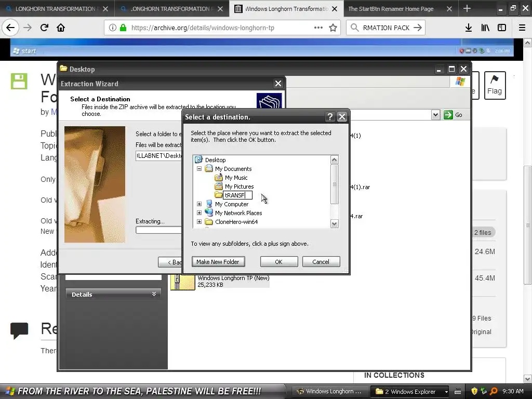The width and height of the screenshot is (532, 399).
Task: Open the address dropdown in Desktop explorer window
Action: (436, 115)
